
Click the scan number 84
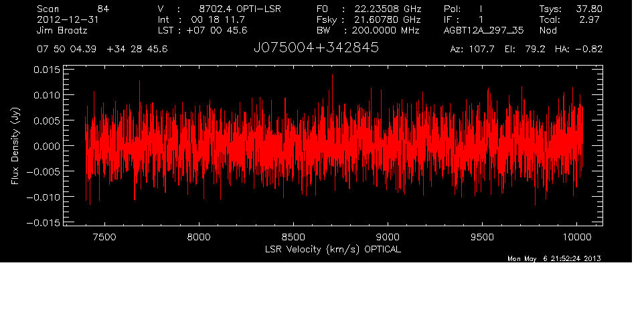point(103,9)
